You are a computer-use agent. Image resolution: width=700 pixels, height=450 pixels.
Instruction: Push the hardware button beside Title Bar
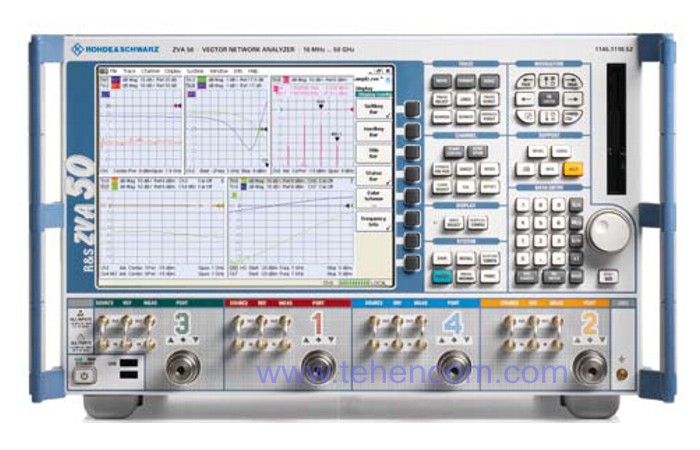click(412, 153)
